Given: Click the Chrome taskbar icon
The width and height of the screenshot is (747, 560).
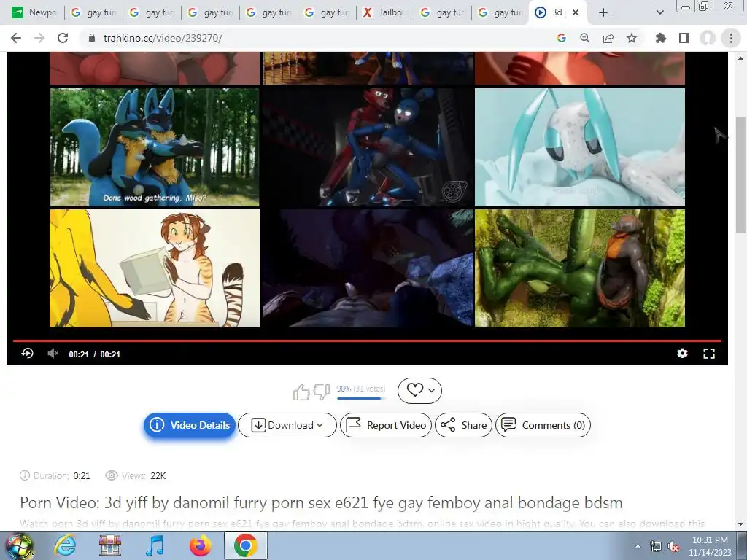Looking at the screenshot, I should point(245,545).
